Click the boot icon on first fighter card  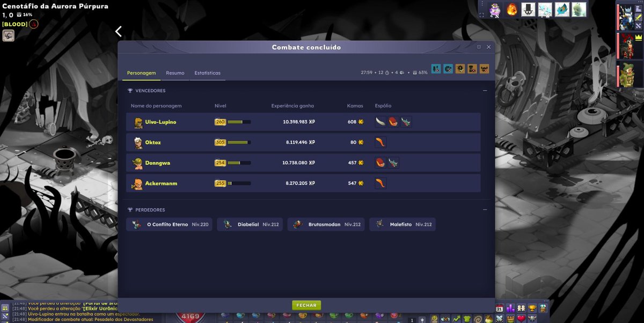(639, 9)
